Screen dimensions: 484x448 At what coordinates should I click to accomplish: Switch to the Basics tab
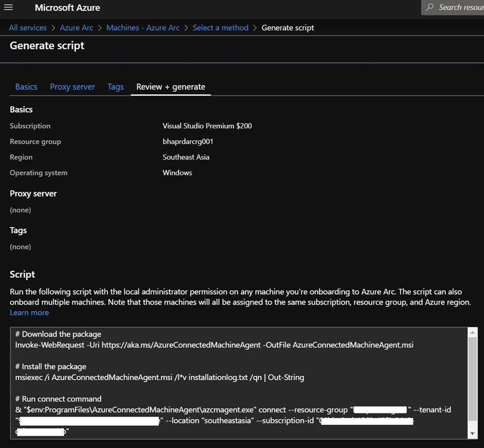click(x=26, y=86)
